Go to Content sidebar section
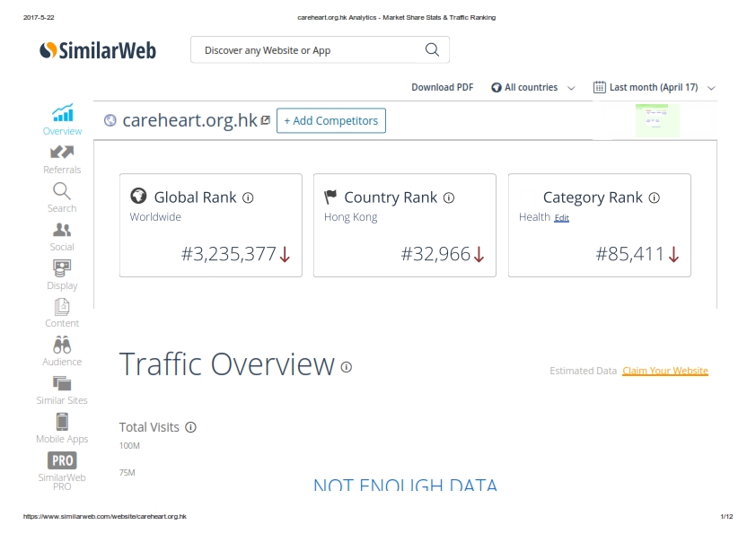Screen dimensions: 756x534 point(62,313)
